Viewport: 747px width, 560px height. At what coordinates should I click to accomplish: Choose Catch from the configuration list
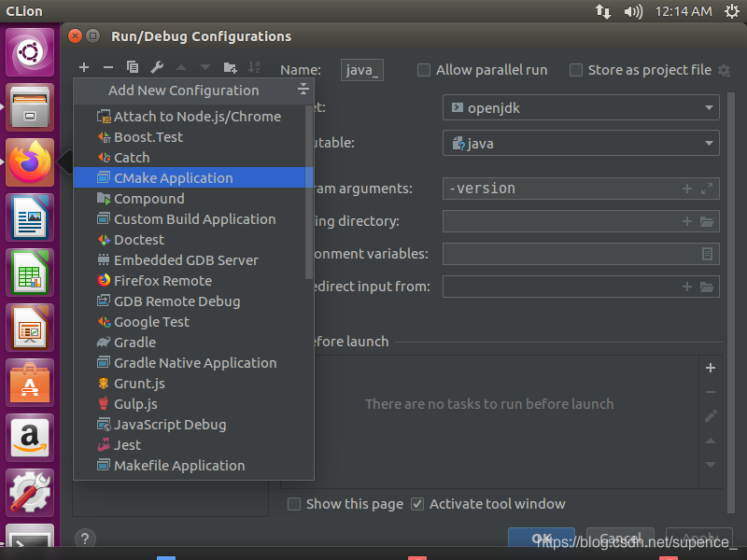pyautogui.click(x=193, y=157)
